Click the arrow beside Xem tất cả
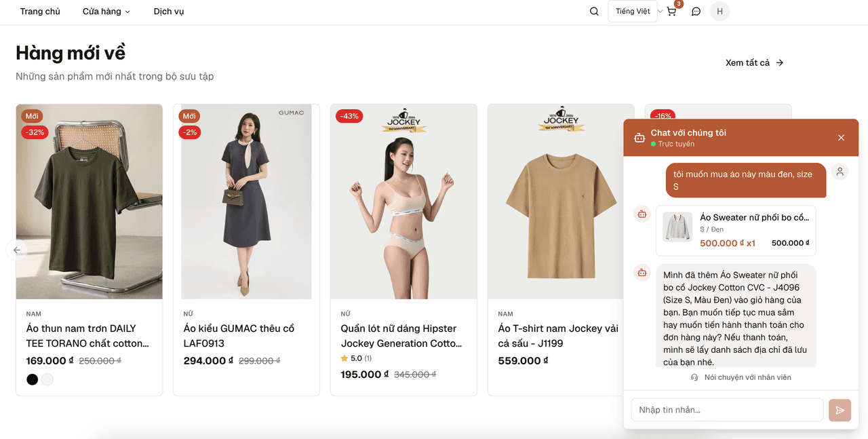Image resolution: width=868 pixels, height=439 pixels. pyautogui.click(x=780, y=62)
